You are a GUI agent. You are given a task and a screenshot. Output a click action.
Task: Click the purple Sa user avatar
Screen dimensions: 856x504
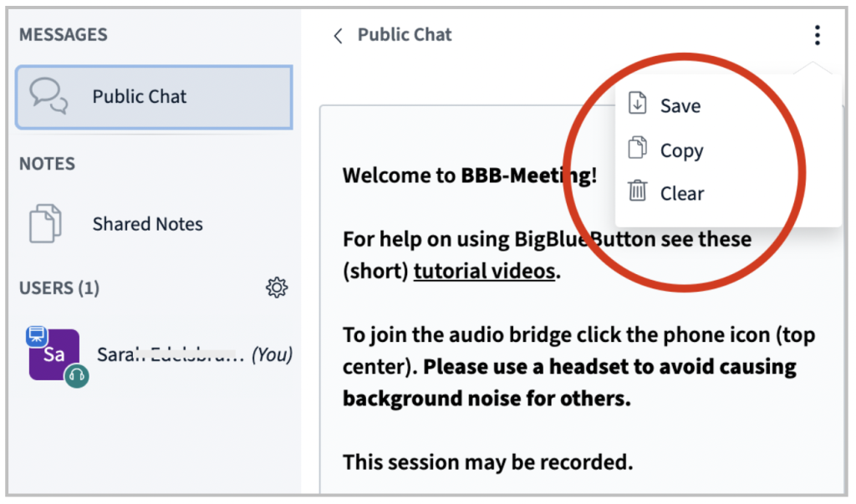tap(54, 354)
